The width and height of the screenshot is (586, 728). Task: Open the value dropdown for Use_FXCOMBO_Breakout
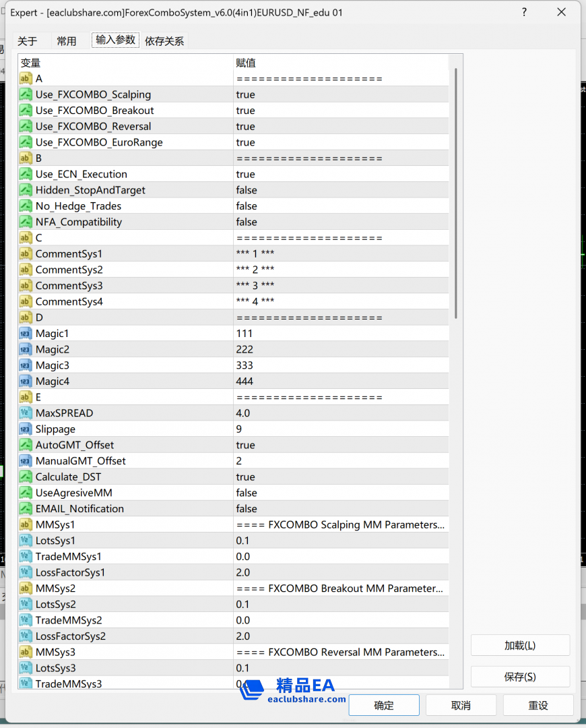[x=340, y=111]
